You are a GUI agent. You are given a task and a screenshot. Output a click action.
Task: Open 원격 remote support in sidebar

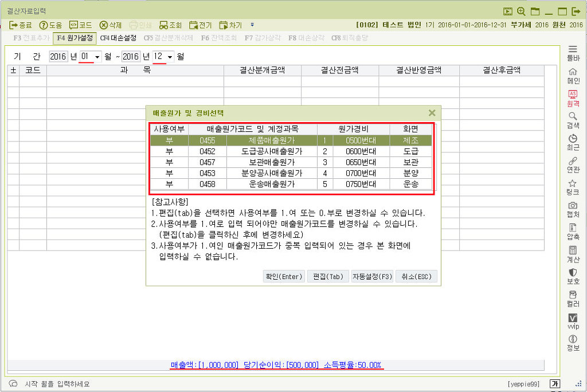click(573, 98)
